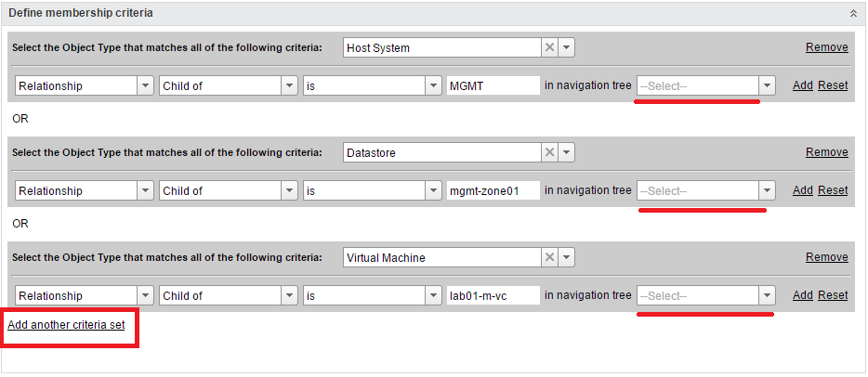The height and width of the screenshot is (377, 868).
Task: Add a criterion to Host System set
Action: (802, 85)
